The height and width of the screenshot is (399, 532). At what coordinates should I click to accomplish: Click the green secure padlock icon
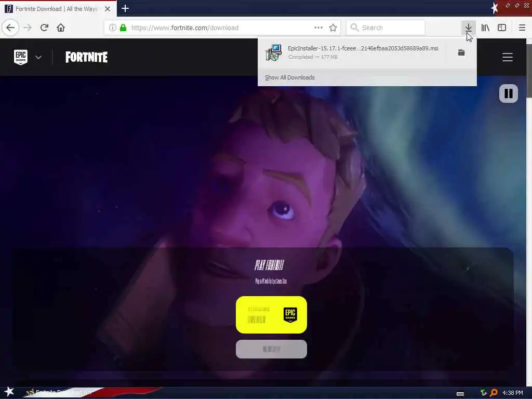(123, 28)
